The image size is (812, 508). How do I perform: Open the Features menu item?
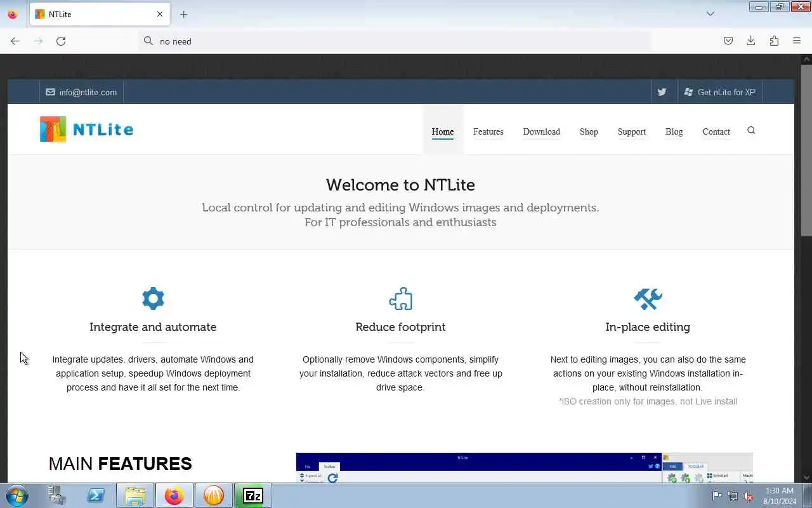[x=488, y=131]
